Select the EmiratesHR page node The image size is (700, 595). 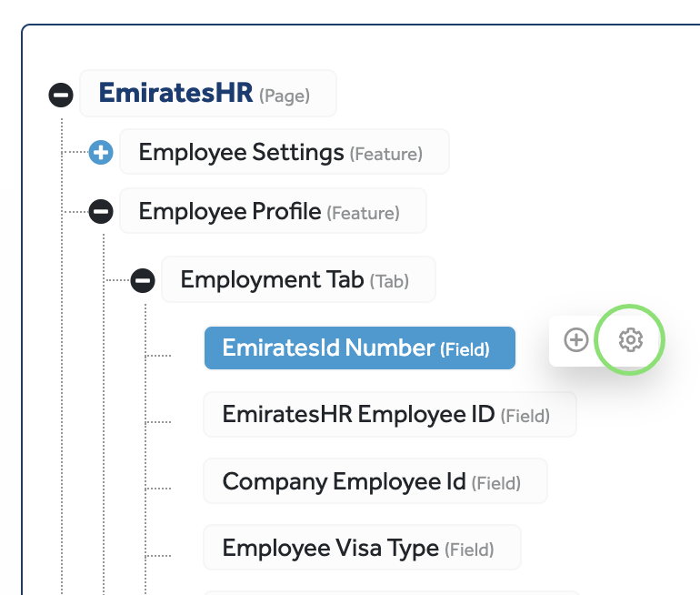tap(175, 94)
